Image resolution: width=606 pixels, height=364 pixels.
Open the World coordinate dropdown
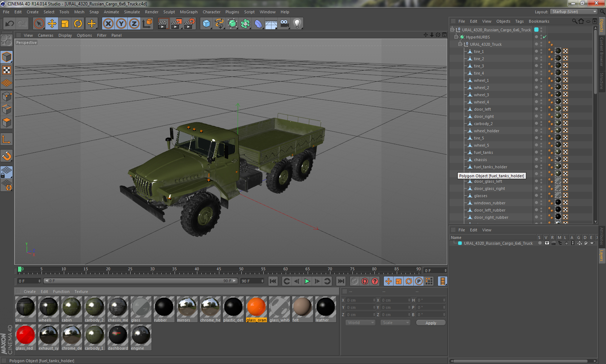360,323
